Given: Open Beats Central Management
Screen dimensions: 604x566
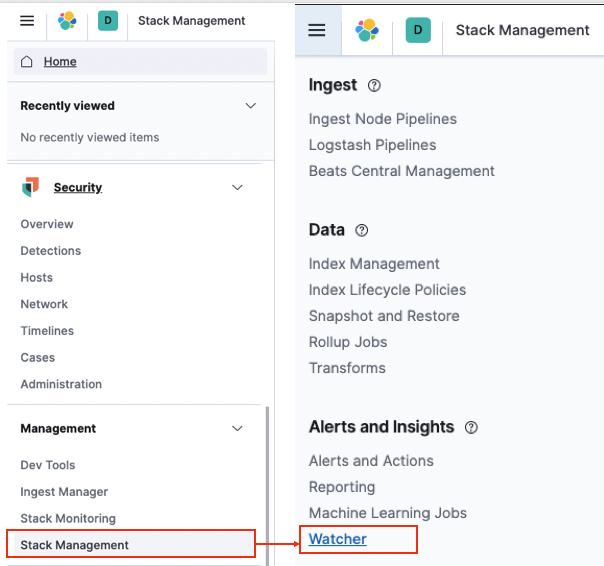Looking at the screenshot, I should [x=402, y=171].
